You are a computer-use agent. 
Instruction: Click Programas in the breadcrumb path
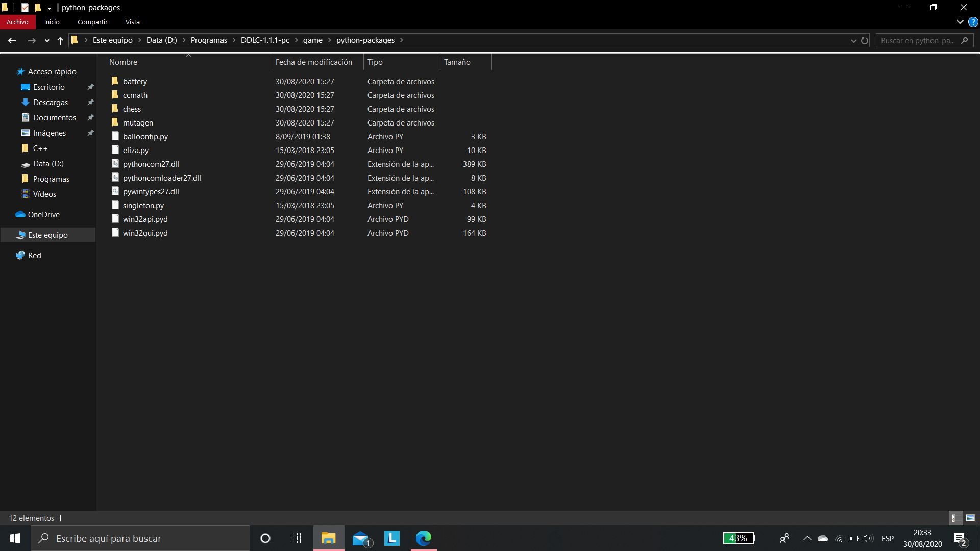point(208,40)
